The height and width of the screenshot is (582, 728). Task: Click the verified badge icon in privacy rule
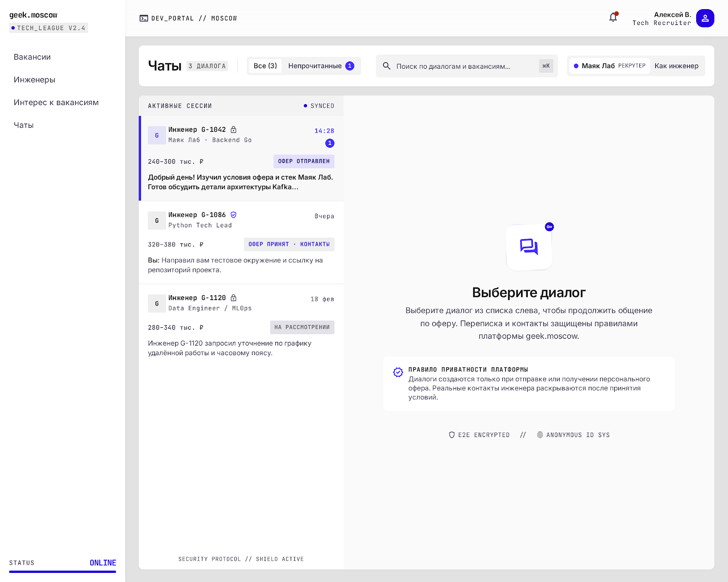[x=398, y=372]
